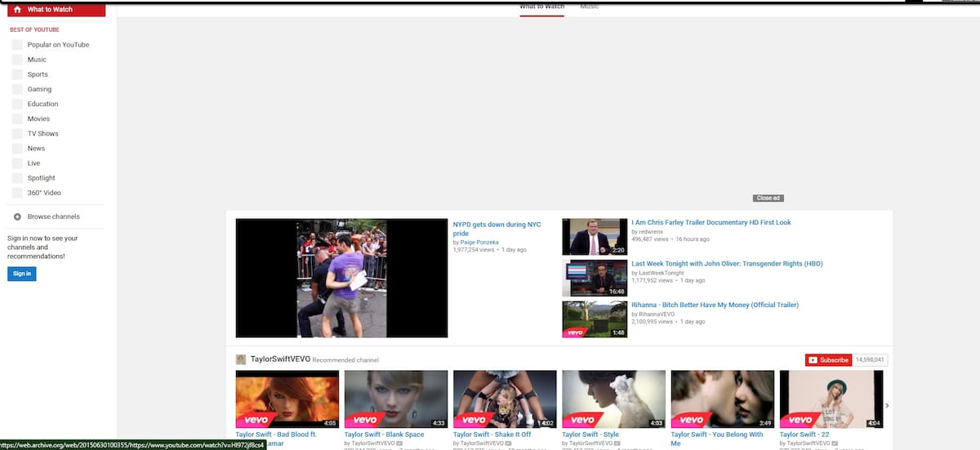The width and height of the screenshot is (980, 450).
Task: Play the NYPD pride featured video thumbnail
Action: 341,278
